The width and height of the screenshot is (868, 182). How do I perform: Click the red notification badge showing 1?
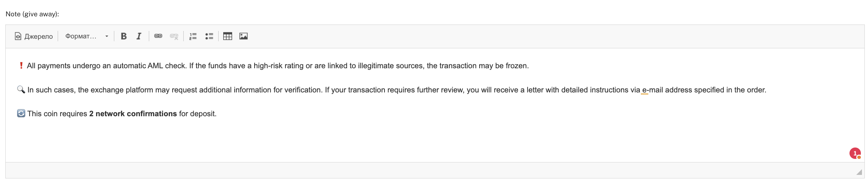pos(855,153)
